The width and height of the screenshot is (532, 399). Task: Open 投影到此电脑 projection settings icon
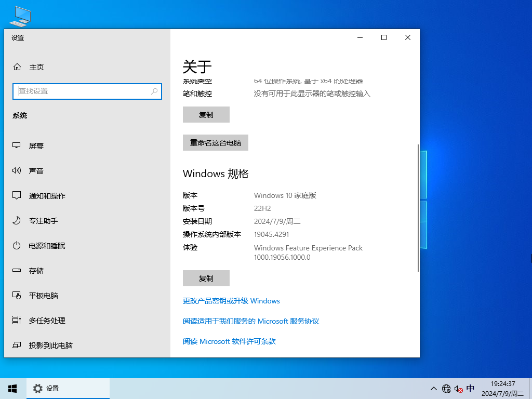[x=16, y=345]
